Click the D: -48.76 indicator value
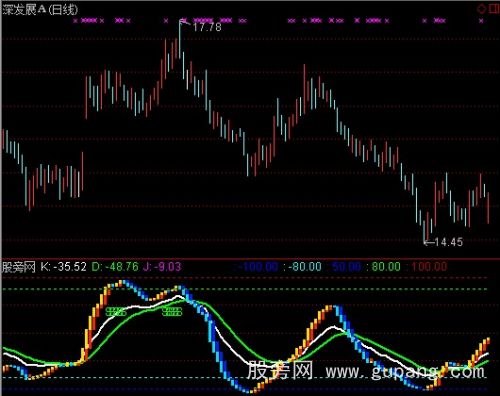This screenshot has width=500, height=396. click(115, 267)
